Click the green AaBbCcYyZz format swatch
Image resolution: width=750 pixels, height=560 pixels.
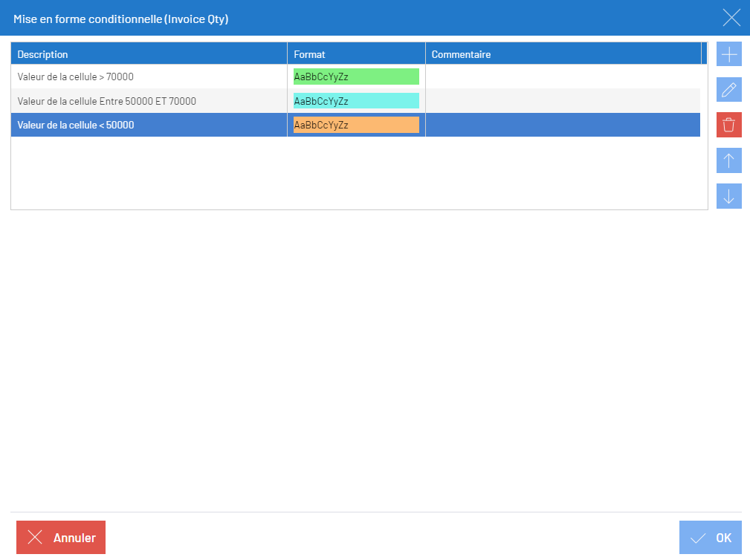pyautogui.click(x=356, y=76)
